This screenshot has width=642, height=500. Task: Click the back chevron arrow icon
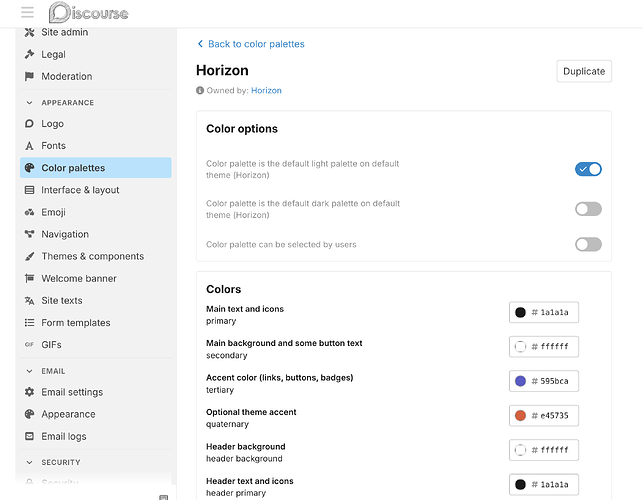pyautogui.click(x=200, y=43)
